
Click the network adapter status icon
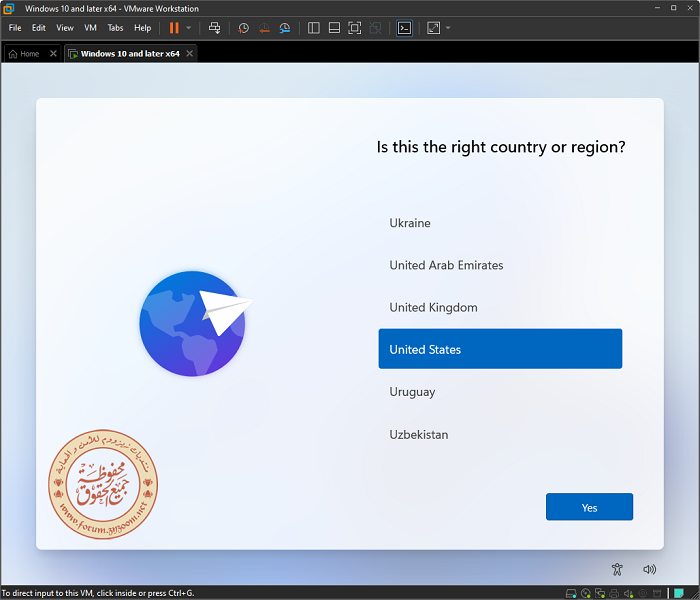(x=600, y=593)
